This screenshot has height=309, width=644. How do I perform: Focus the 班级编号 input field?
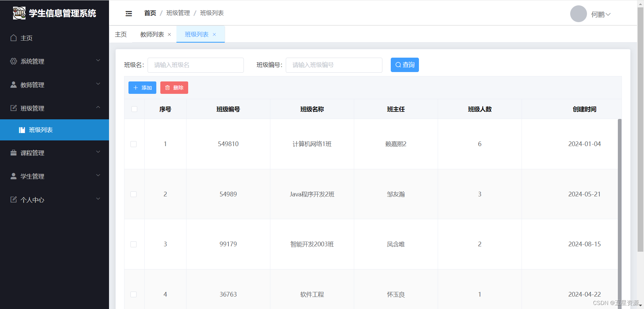[334, 65]
